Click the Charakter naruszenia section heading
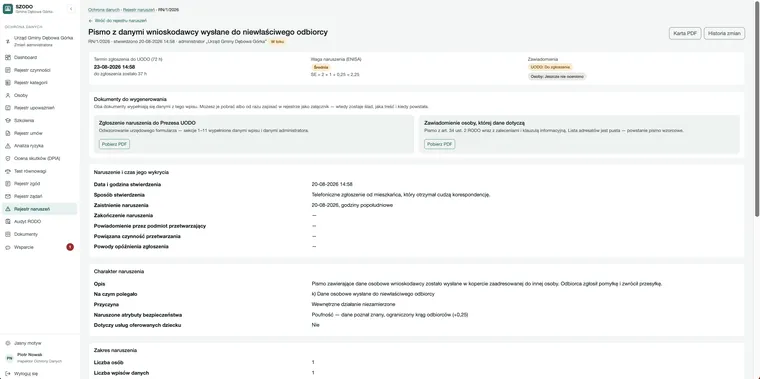 pyautogui.click(x=119, y=272)
